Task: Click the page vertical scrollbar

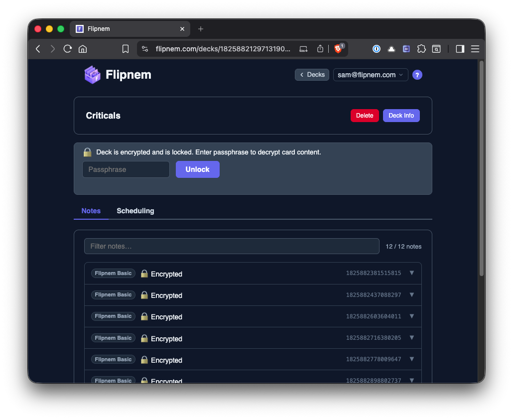Action: (x=481, y=168)
